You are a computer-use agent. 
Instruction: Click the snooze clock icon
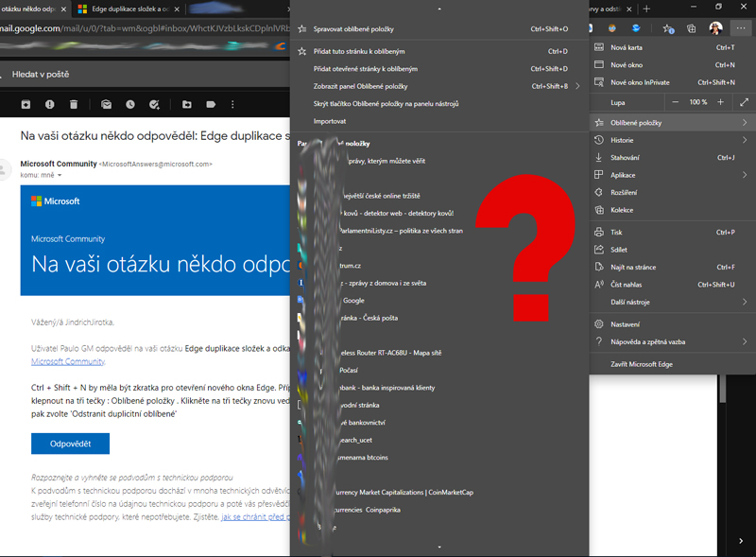click(130, 104)
